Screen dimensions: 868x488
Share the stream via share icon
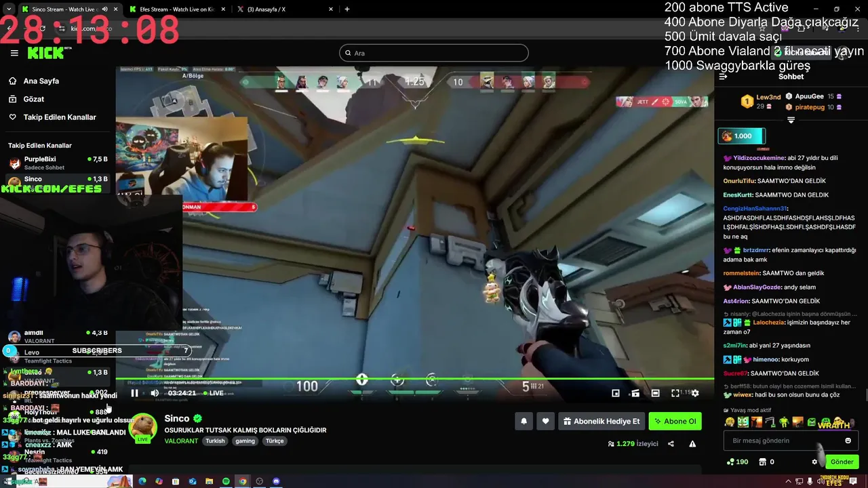pos(671,444)
